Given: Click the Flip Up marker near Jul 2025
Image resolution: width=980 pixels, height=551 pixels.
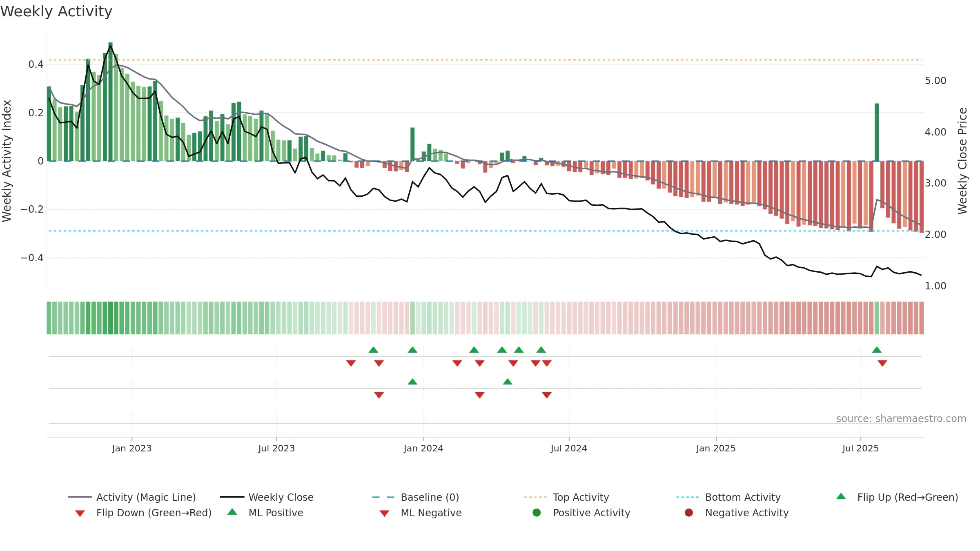Looking at the screenshot, I should click(877, 350).
